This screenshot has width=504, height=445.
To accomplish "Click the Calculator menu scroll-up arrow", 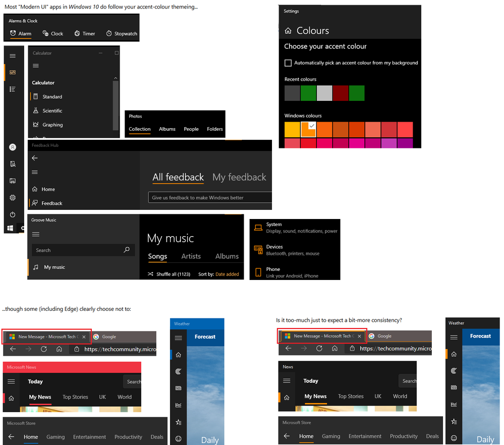I will point(116,78).
